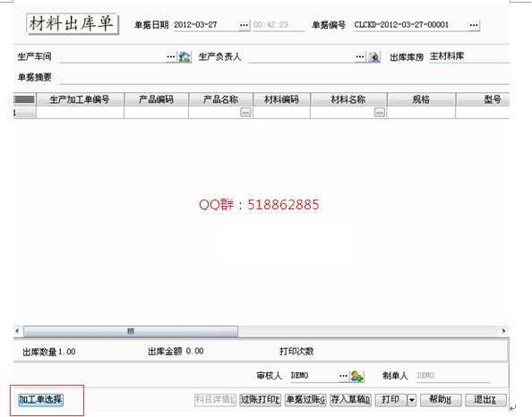Click the 加工单选择 button

pos(41,399)
